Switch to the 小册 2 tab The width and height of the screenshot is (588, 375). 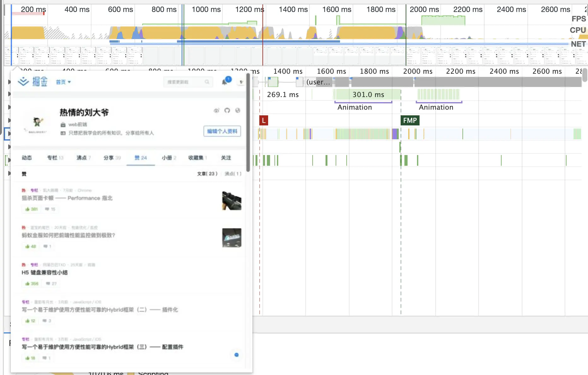pyautogui.click(x=169, y=158)
